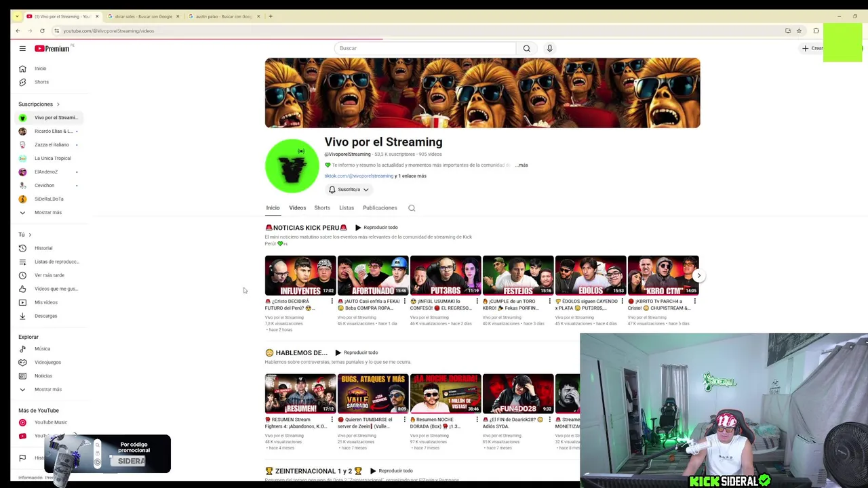Screen dimensions: 868x488
Task: Open ElAndenoZ subscription channel
Action: point(46,172)
